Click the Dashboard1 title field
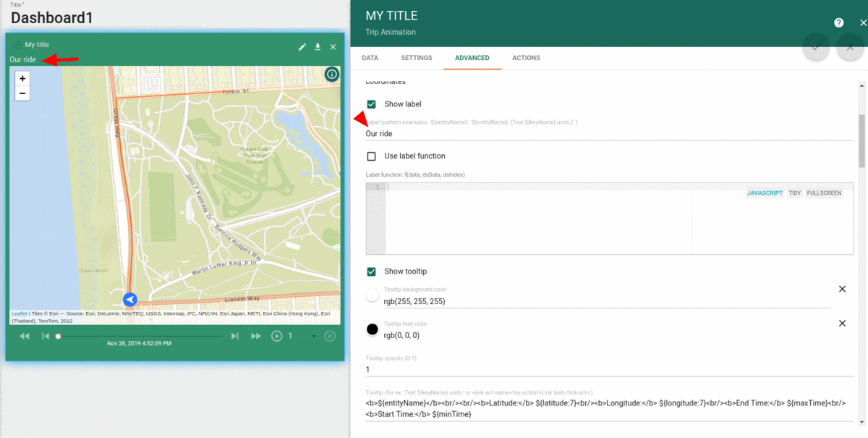The image size is (868, 438). click(x=105, y=18)
